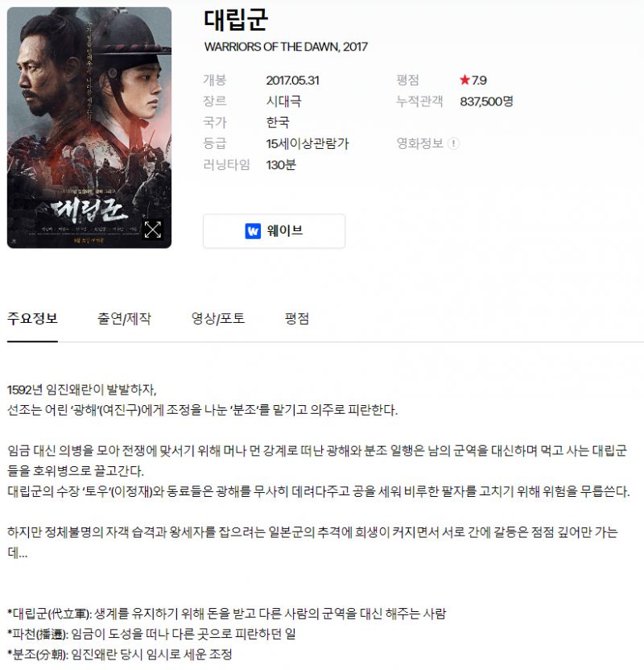Open the 대립군 poster image
The image size is (644, 670).
pyautogui.click(x=89, y=127)
